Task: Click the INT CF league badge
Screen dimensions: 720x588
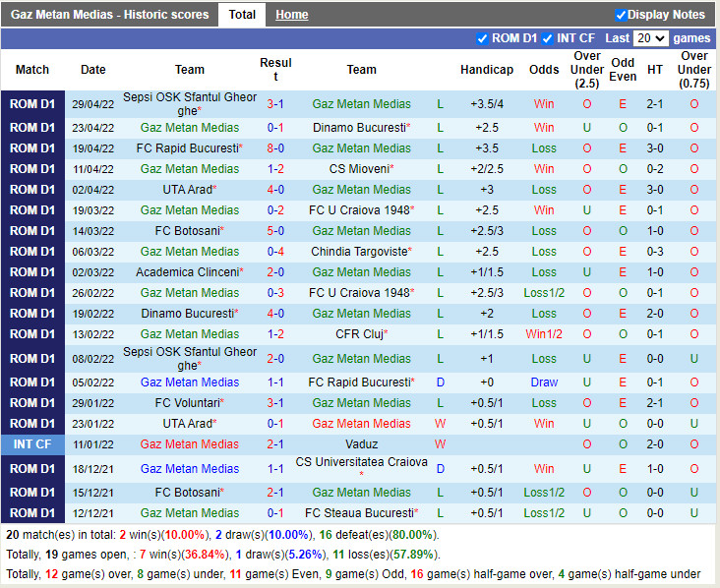Action: (32, 444)
